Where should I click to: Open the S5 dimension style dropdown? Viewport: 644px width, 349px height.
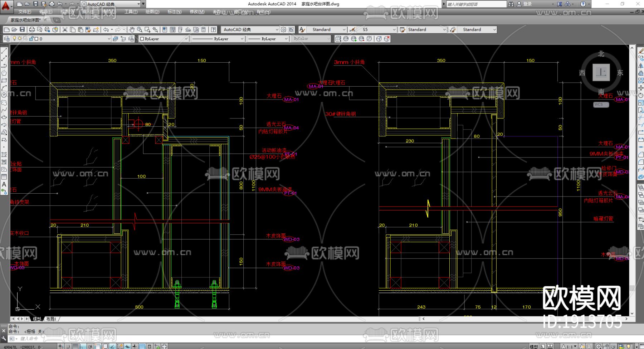(394, 30)
